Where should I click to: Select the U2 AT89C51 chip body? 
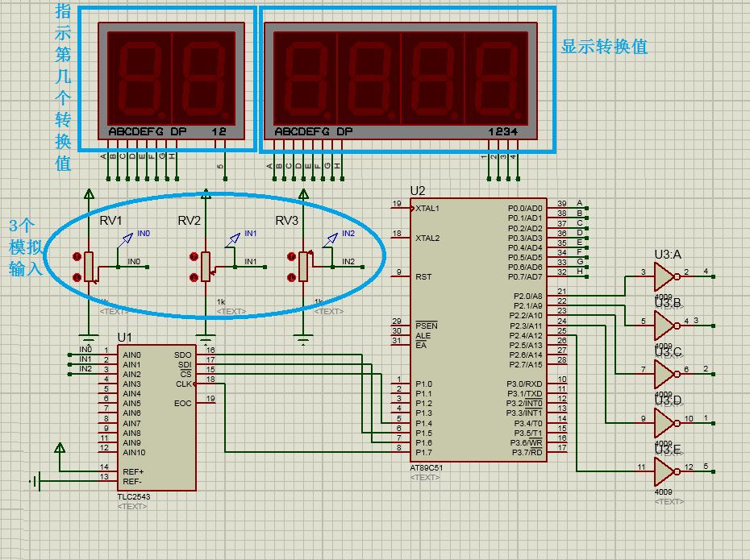(478, 330)
